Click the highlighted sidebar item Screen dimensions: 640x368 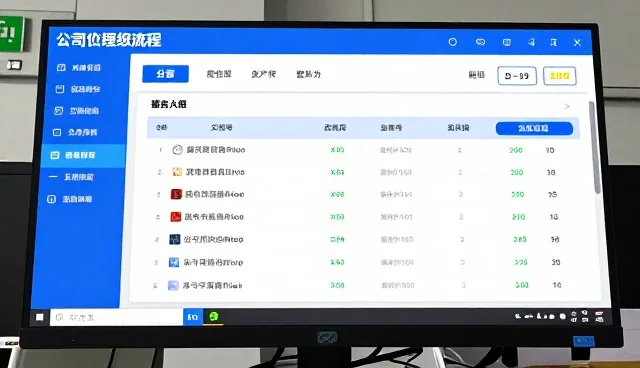click(83, 155)
